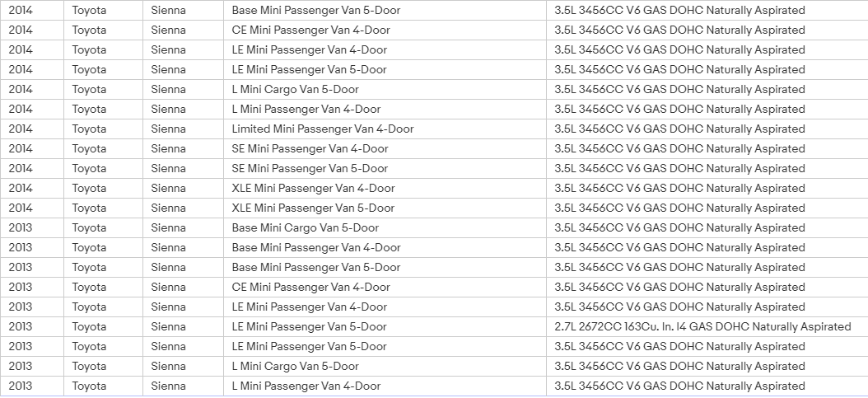
Task: Select the 2014 LE Mini Passenger Van 5-Door trim
Action: pos(385,70)
